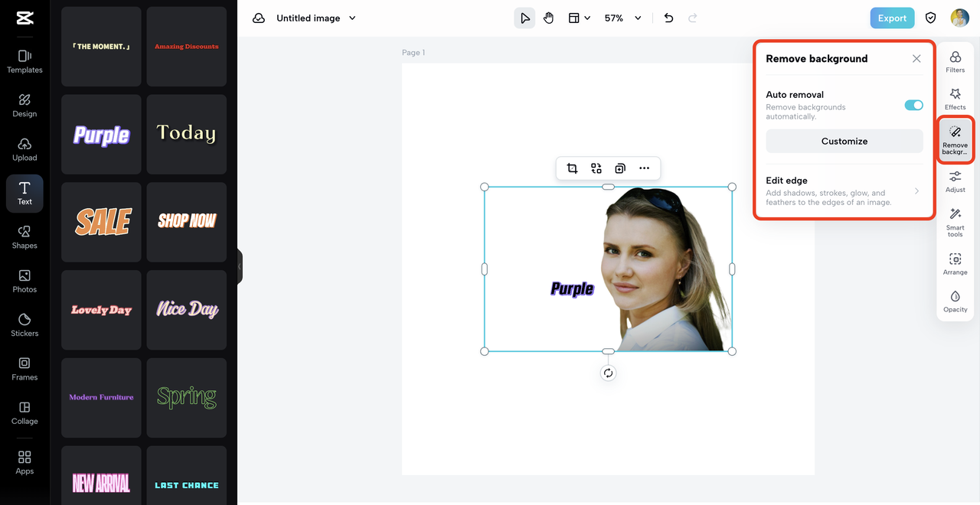Open the Templates sidebar panel
This screenshot has width=980, height=505.
pyautogui.click(x=24, y=61)
